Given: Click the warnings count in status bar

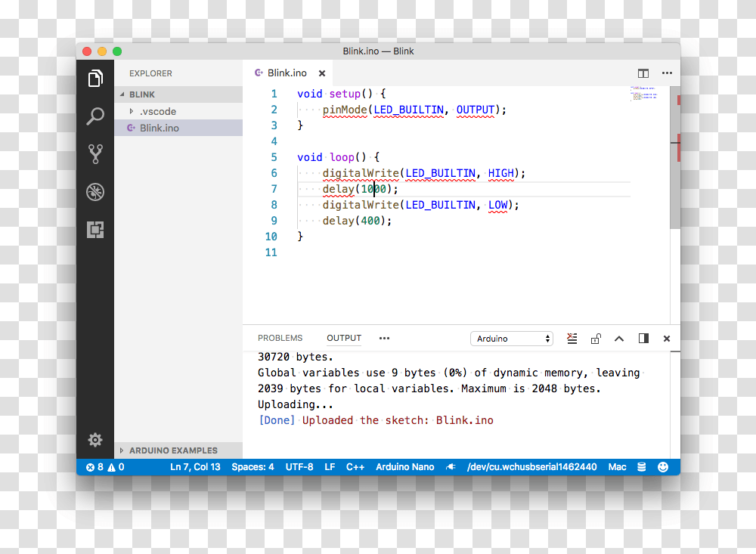Looking at the screenshot, I should pos(116,467).
